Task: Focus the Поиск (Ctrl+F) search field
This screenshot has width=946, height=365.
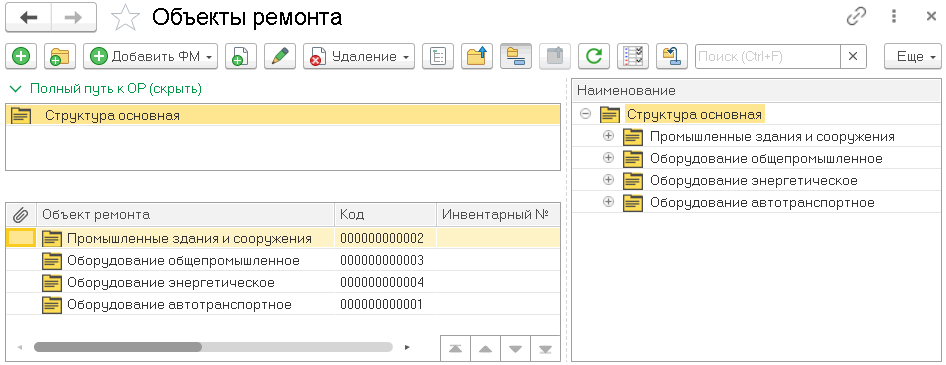Action: (x=767, y=57)
